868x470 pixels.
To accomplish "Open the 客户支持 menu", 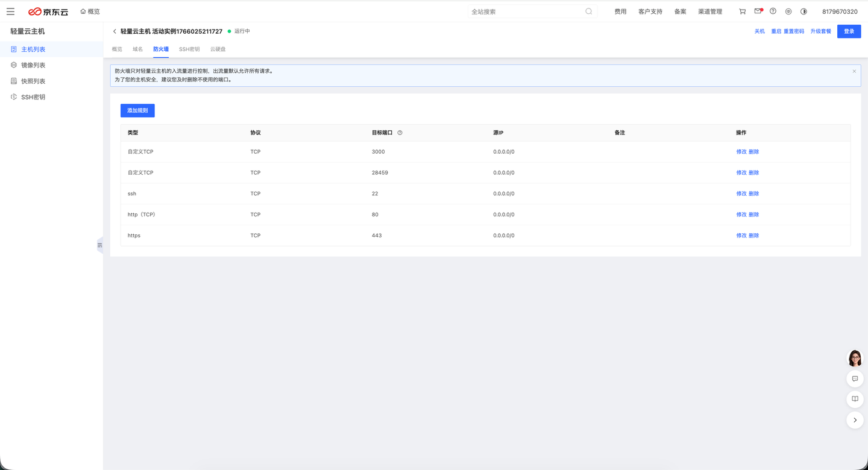I will point(650,11).
